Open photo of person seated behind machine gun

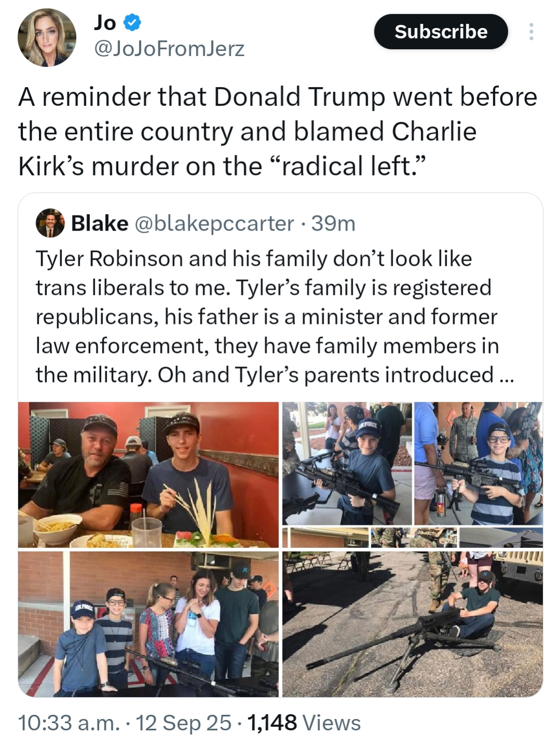[x=413, y=624]
